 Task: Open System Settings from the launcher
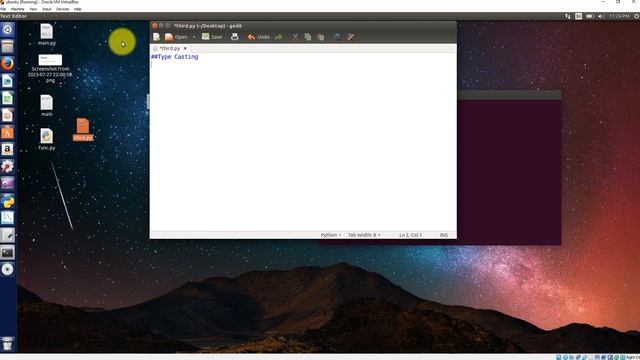coord(7,167)
